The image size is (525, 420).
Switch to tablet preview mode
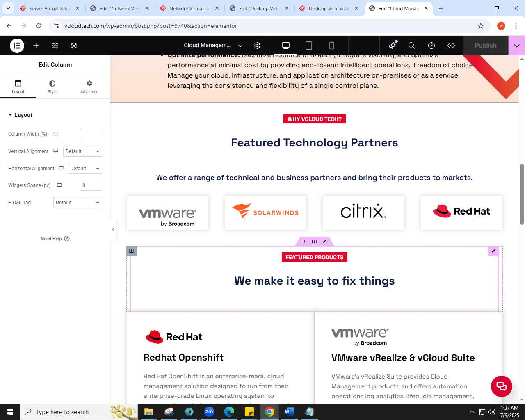(x=309, y=46)
